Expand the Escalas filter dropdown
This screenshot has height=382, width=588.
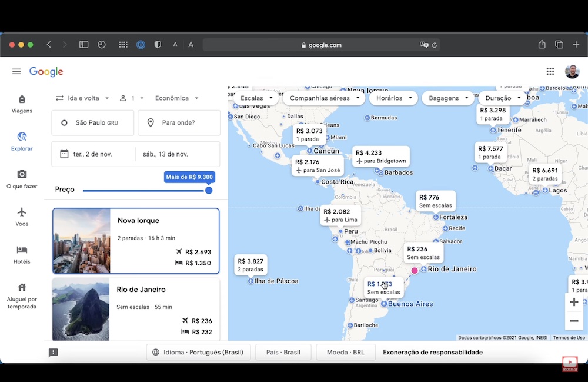coord(256,98)
